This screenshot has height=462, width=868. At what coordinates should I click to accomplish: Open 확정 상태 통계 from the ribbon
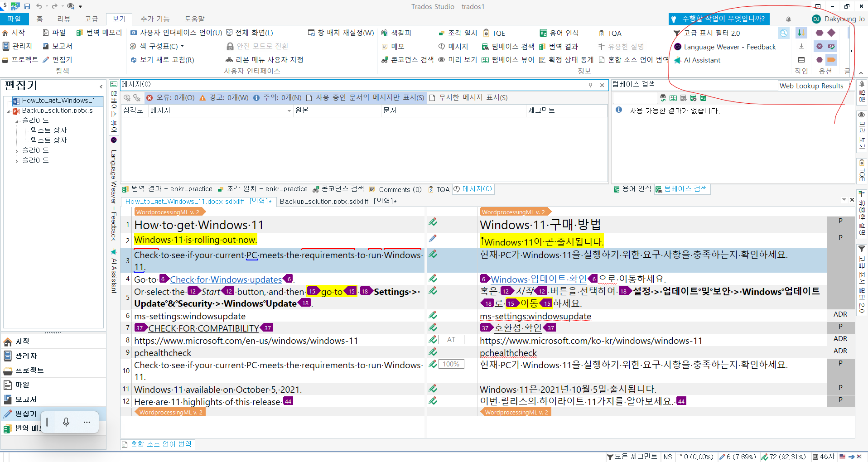click(566, 60)
